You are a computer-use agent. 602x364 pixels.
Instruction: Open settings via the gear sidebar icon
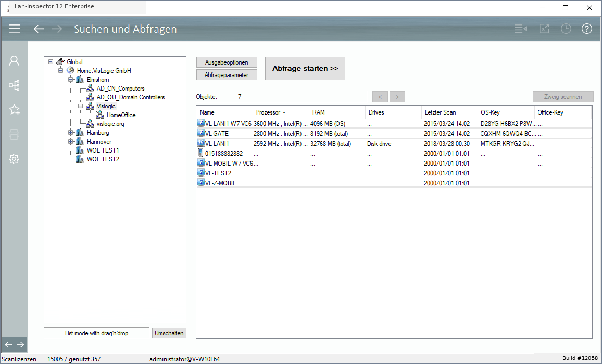(x=14, y=159)
